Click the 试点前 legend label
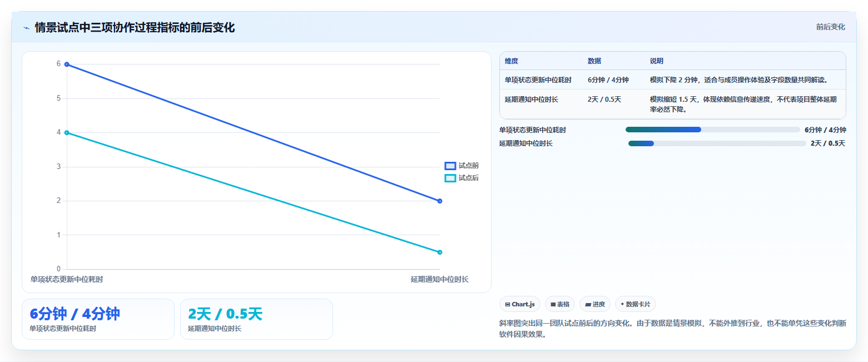 469,166
